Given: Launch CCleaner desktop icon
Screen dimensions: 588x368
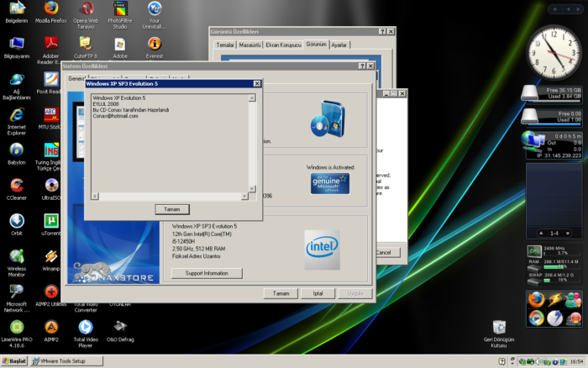Looking at the screenshot, I should click(17, 189).
